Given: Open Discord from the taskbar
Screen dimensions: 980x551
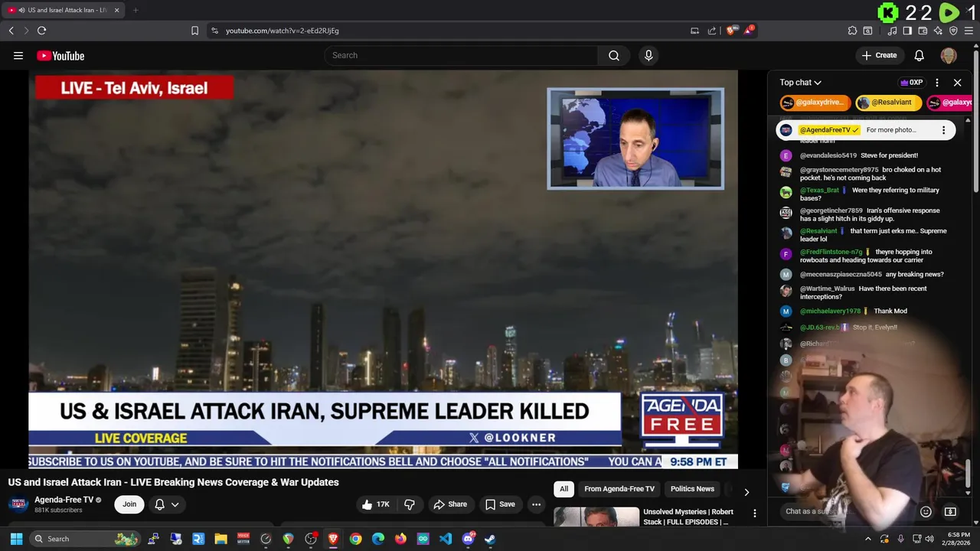Looking at the screenshot, I should point(468,539).
